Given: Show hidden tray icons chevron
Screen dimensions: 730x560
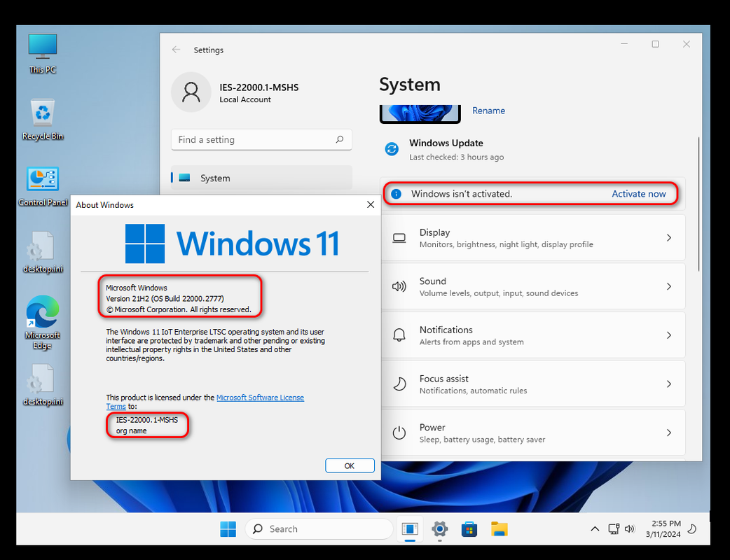Looking at the screenshot, I should 595,528.
